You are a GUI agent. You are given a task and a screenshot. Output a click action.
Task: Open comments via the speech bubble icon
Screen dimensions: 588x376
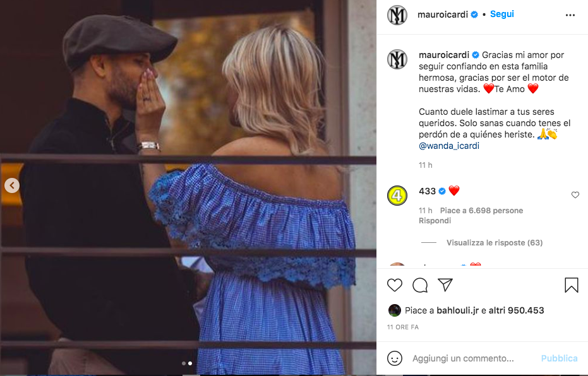click(420, 285)
